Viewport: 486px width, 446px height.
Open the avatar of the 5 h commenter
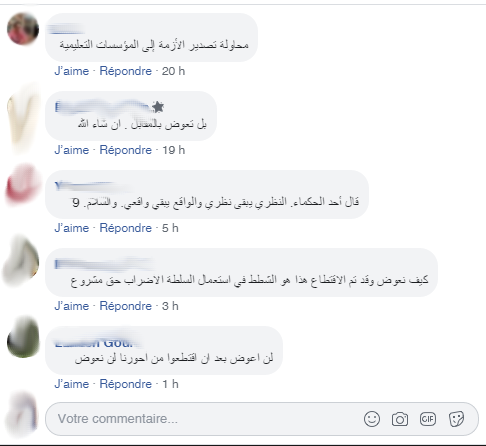click(23, 184)
